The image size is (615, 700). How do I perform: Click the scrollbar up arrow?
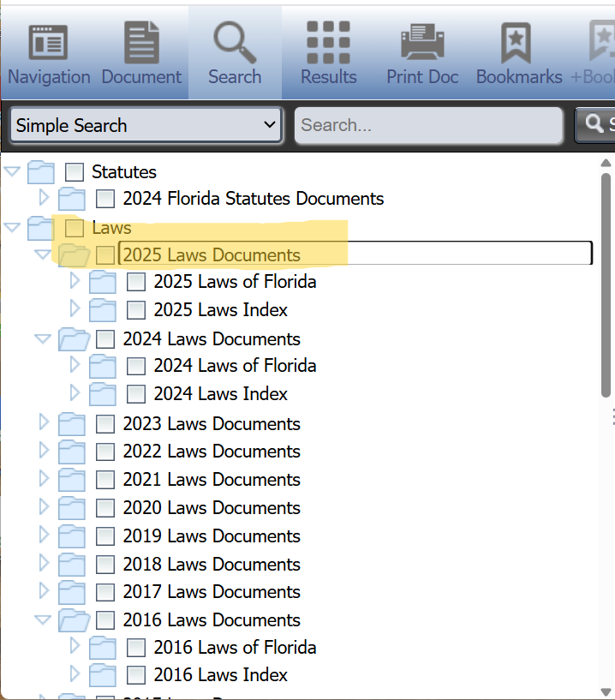[x=606, y=163]
